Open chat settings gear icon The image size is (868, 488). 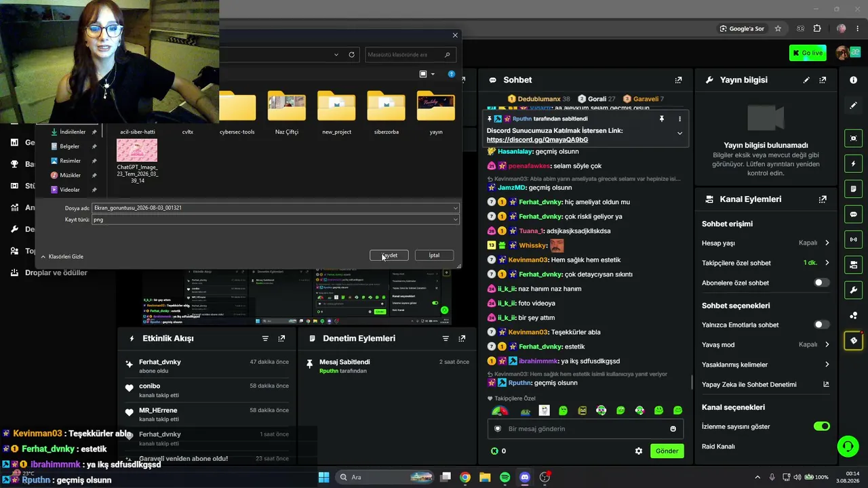point(638,451)
